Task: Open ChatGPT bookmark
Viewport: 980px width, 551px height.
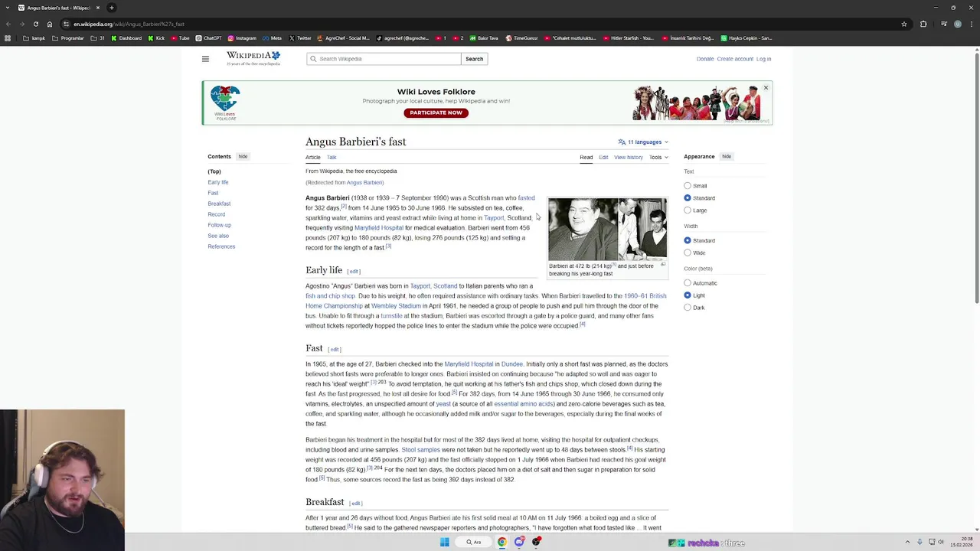Action: [x=209, y=38]
